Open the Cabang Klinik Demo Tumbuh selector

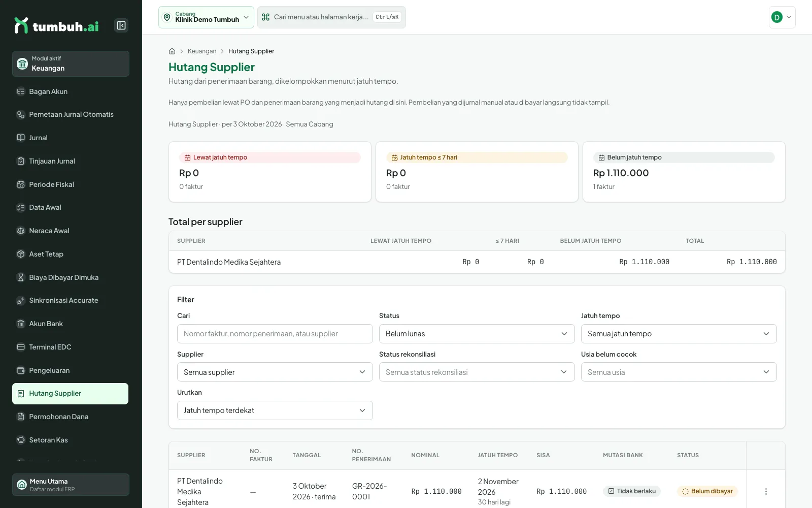click(206, 17)
